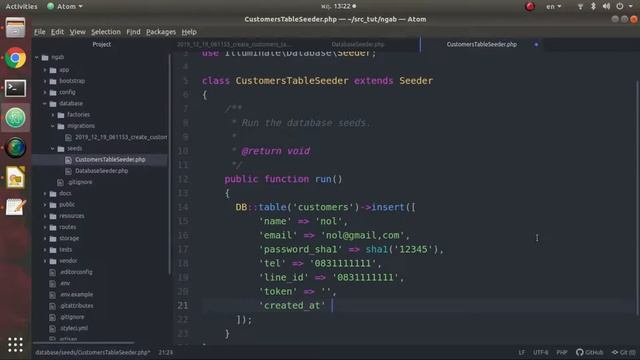This screenshot has height=360, width=640.
Task: Open the 'en' input language dropdown
Action: 553,7
